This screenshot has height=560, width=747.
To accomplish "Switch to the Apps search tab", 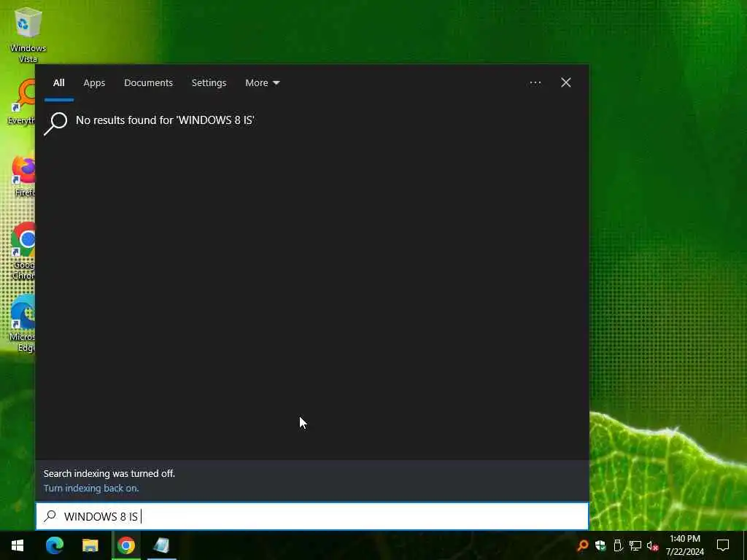I will 94,83.
